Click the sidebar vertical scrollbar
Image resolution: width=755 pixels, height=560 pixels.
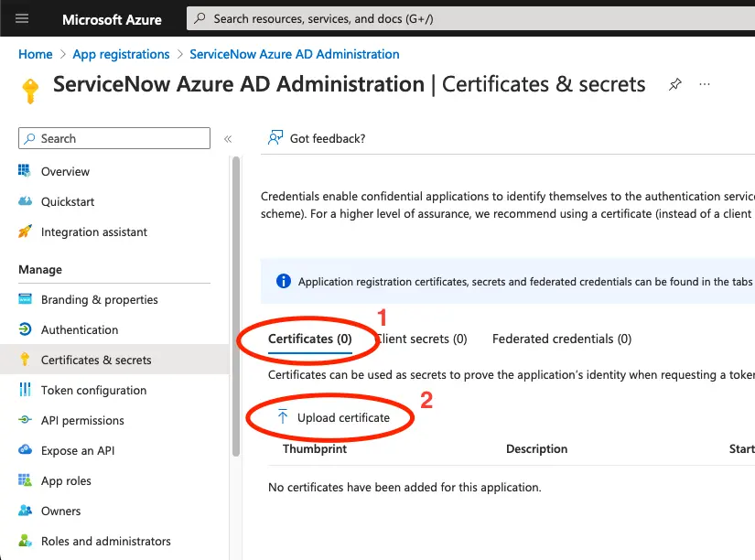point(236,302)
